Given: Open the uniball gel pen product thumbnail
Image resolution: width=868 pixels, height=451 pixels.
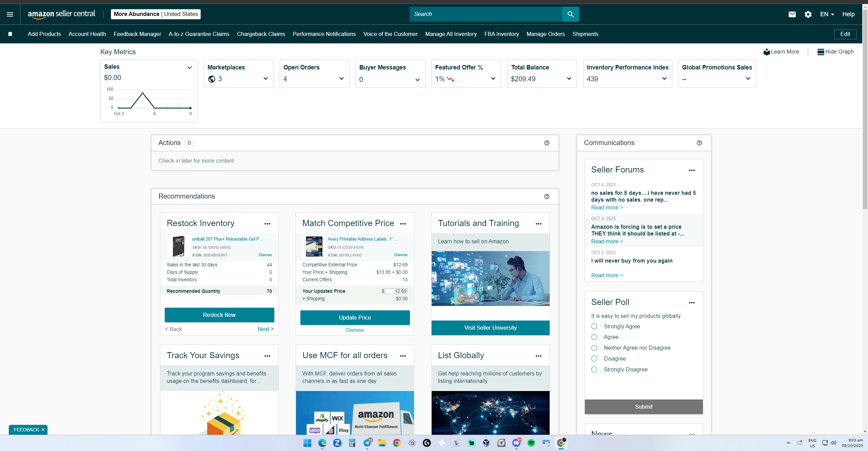Looking at the screenshot, I should [178, 246].
